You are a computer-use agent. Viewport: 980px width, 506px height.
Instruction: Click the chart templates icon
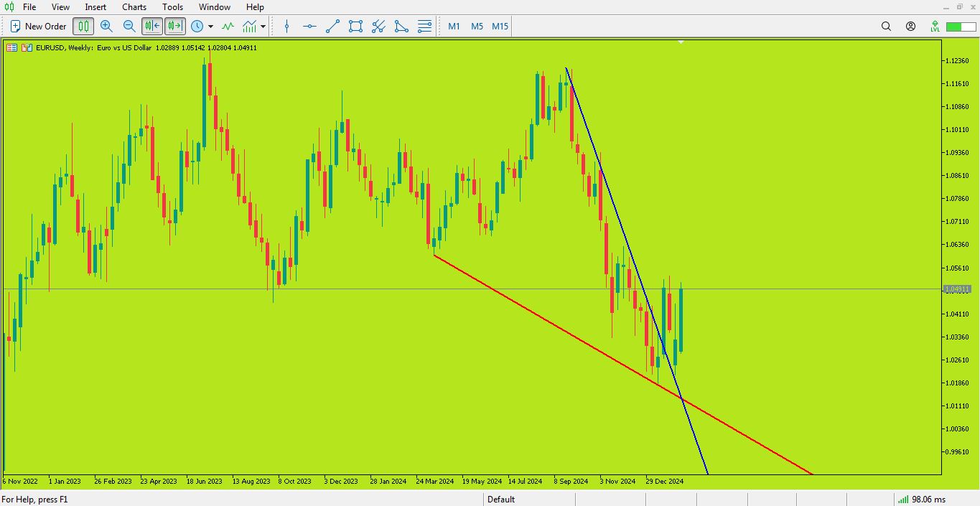(250, 27)
